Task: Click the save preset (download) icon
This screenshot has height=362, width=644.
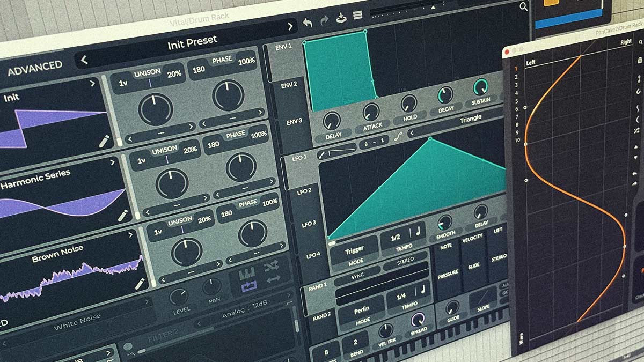Action: tap(341, 18)
